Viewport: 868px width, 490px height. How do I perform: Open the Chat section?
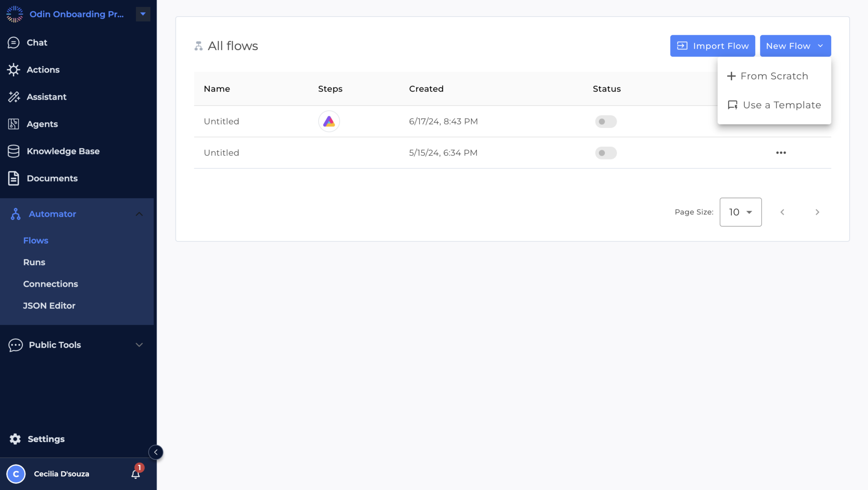point(37,42)
